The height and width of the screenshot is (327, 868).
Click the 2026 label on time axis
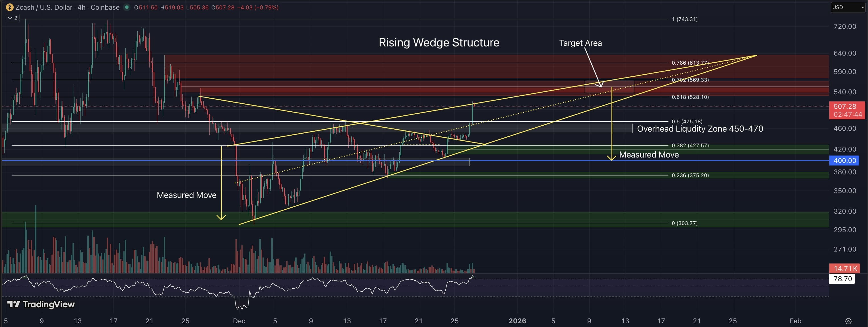coord(517,321)
